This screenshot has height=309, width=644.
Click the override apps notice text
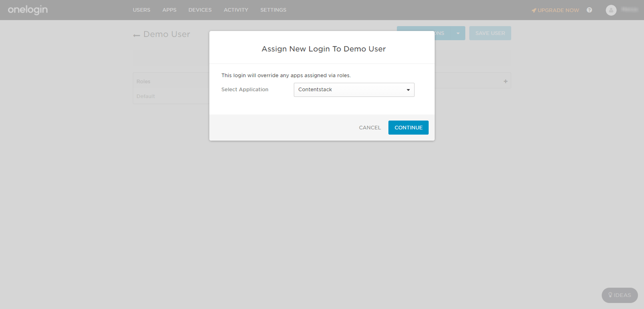tap(286, 75)
